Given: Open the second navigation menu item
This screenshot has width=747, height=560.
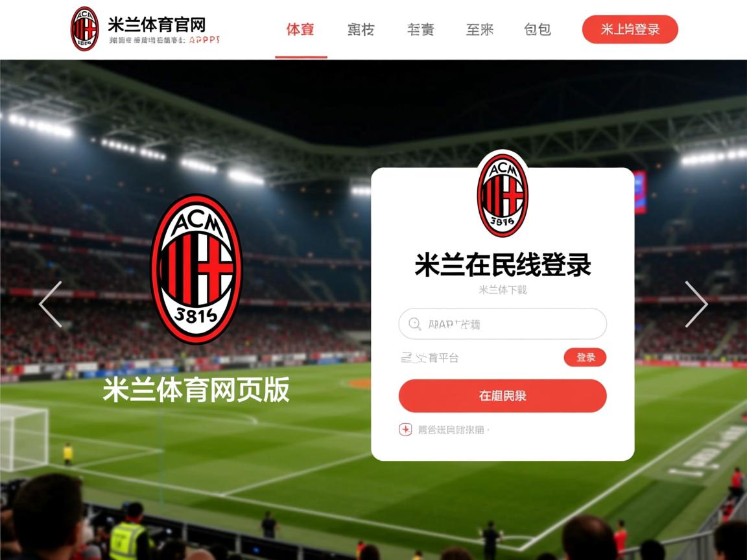Looking at the screenshot, I should point(361,30).
